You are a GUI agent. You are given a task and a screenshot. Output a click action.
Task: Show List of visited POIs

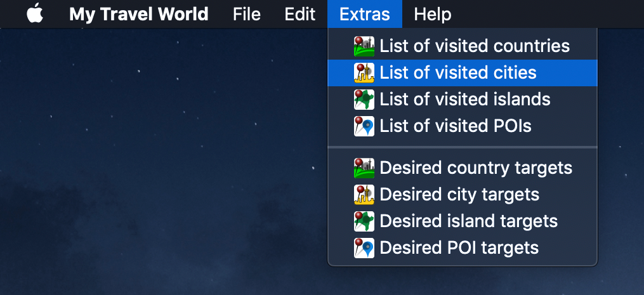463,126
